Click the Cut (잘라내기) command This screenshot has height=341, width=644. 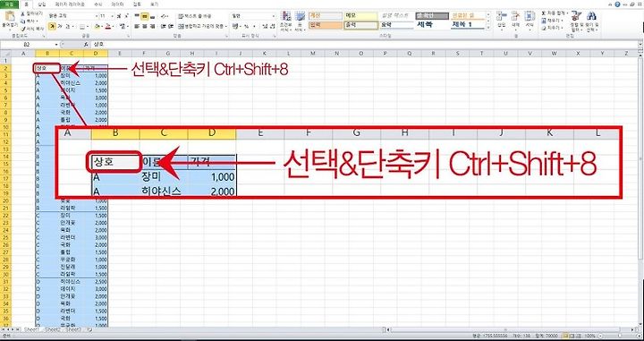point(32,13)
